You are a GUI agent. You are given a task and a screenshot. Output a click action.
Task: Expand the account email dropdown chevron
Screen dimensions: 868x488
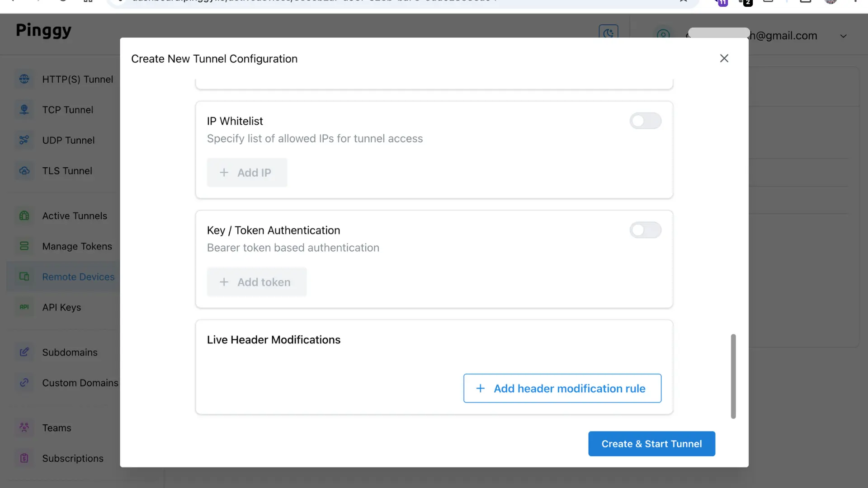843,36
